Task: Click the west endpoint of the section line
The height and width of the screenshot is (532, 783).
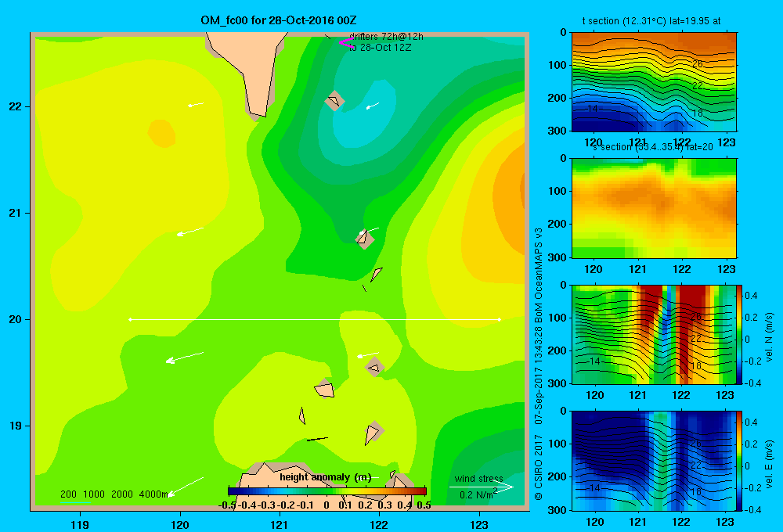Action: (x=130, y=319)
